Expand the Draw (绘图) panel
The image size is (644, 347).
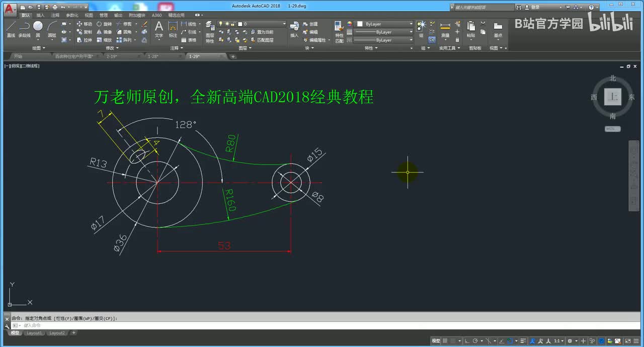point(39,48)
